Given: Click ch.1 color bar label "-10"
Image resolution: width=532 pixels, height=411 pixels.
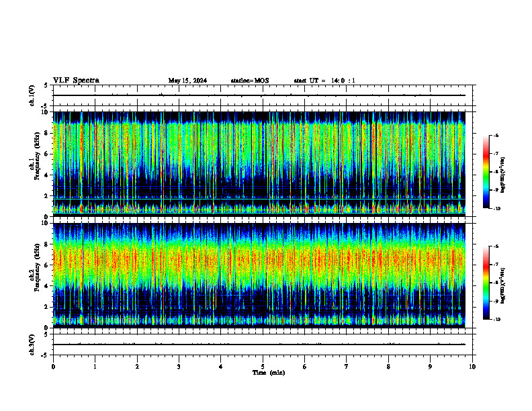Looking at the screenshot, I should (496, 209).
